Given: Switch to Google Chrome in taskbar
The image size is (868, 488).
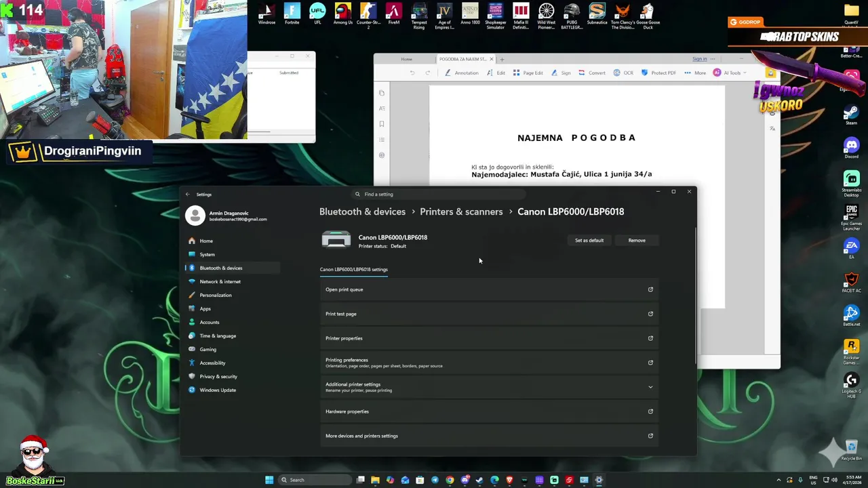Looking at the screenshot, I should point(450,480).
